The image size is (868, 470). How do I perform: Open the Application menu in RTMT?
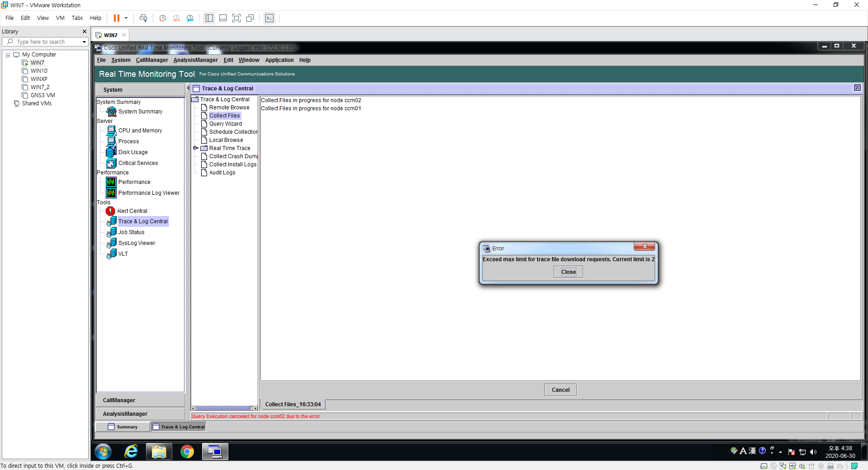pos(279,60)
